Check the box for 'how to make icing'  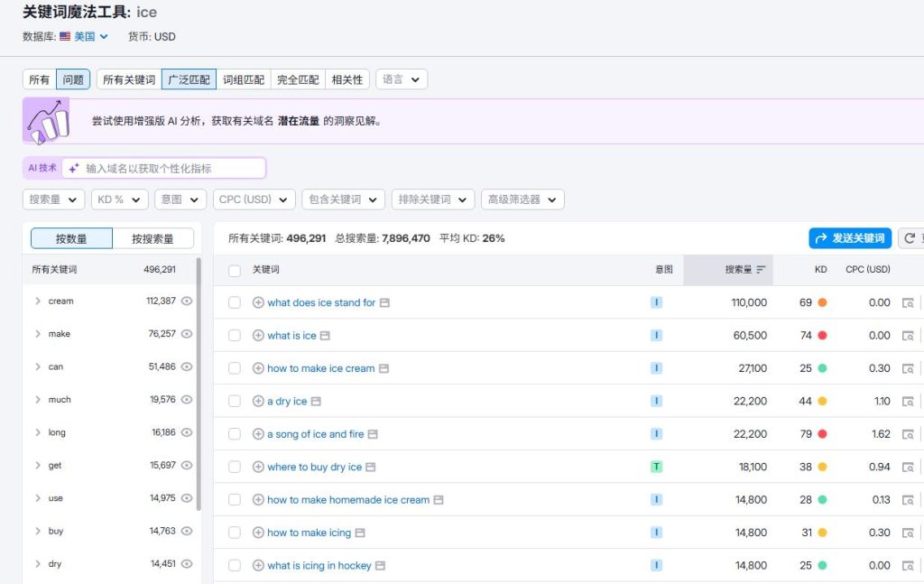coord(235,533)
